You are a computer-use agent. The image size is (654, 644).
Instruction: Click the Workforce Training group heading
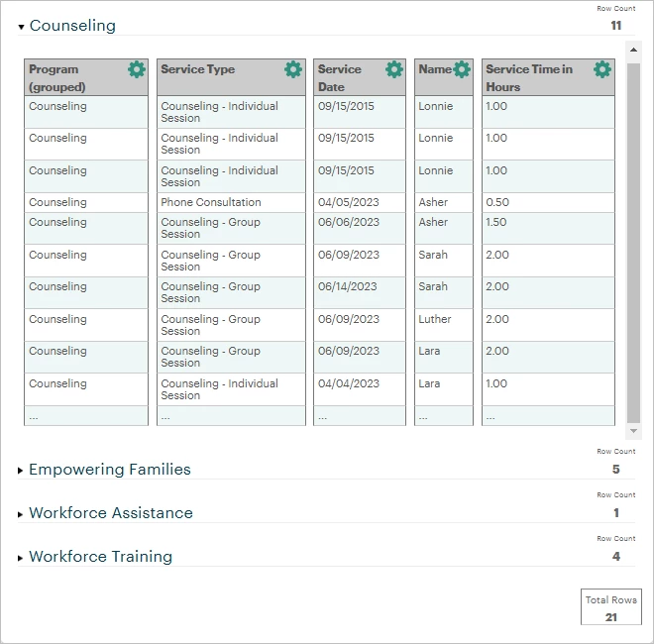tap(100, 557)
